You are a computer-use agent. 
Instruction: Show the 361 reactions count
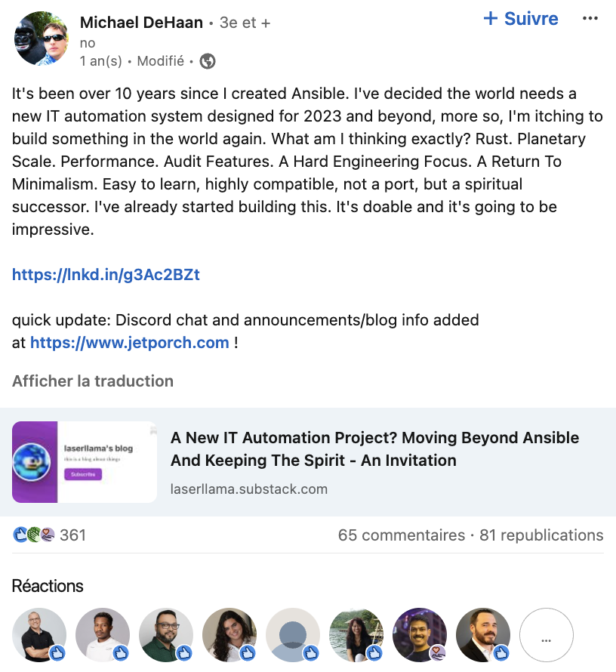72,535
